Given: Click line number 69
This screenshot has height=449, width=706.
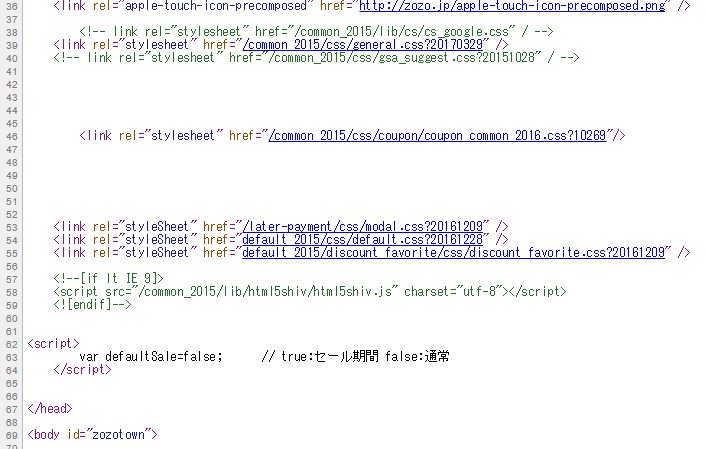Looking at the screenshot, I should click(x=12, y=435).
